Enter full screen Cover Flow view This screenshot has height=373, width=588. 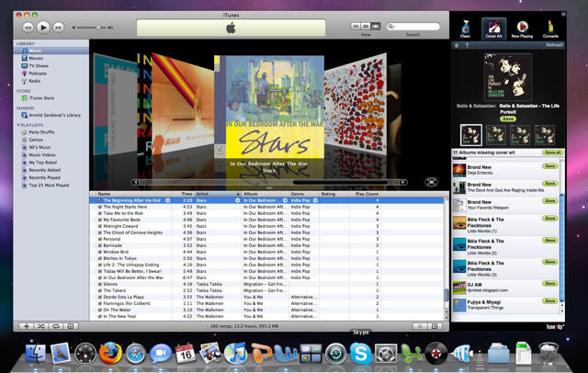tap(431, 182)
